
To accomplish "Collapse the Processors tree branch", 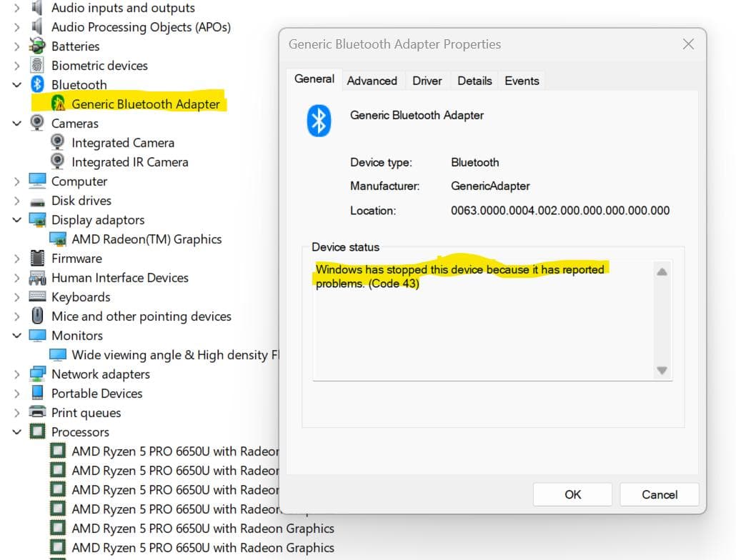I will (x=17, y=431).
